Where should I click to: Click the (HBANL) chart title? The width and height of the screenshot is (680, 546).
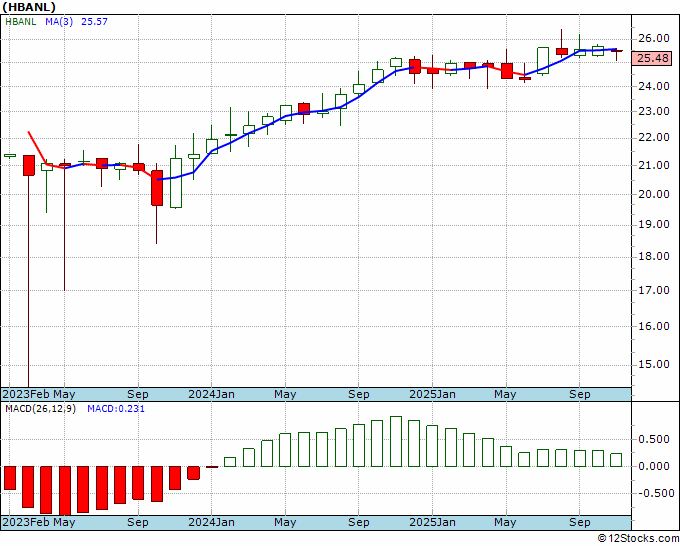pyautogui.click(x=29, y=7)
